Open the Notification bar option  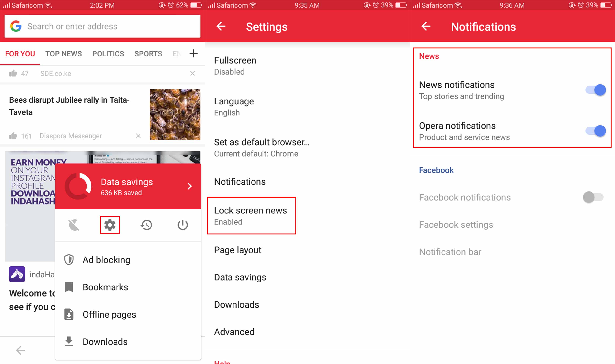[512, 252]
